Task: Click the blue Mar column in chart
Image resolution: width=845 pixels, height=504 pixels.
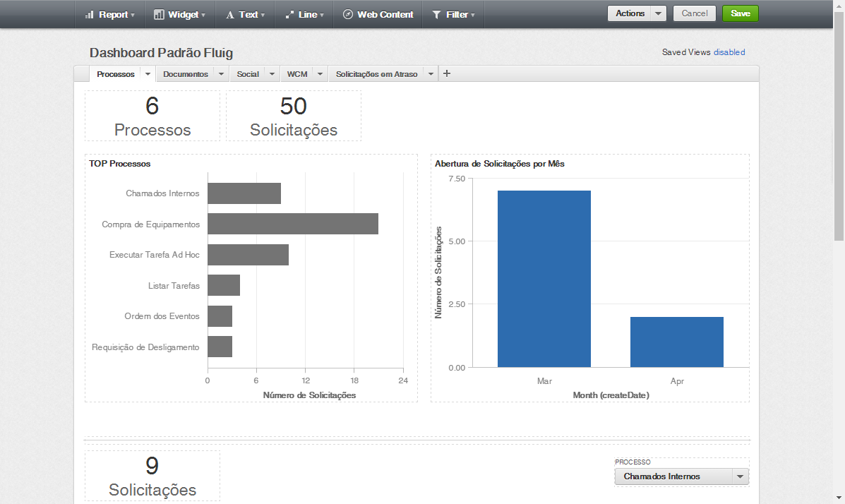Action: tap(544, 278)
